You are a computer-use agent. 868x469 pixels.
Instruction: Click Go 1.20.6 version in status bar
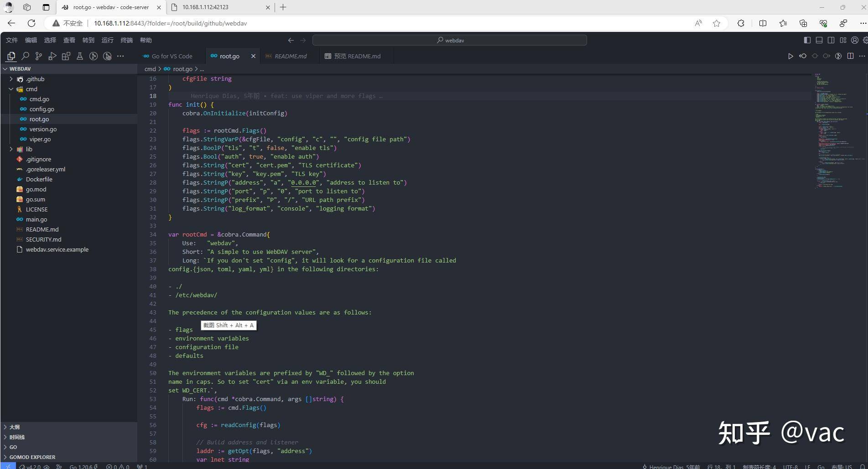[83, 466]
